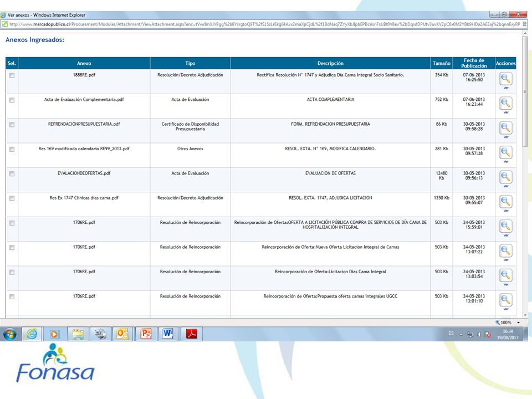
Task: Click the zoom magnifier in status bar
Action: (498, 323)
